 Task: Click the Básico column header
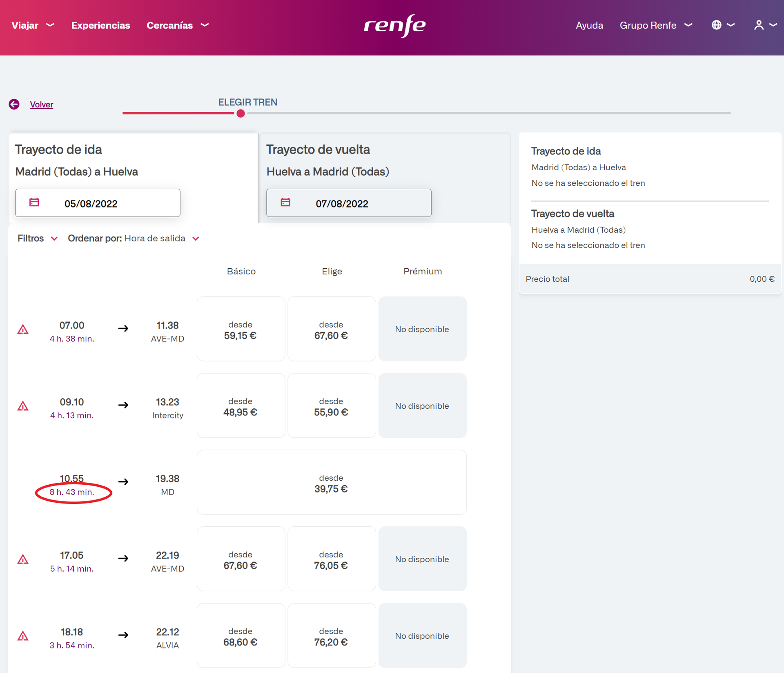(241, 271)
